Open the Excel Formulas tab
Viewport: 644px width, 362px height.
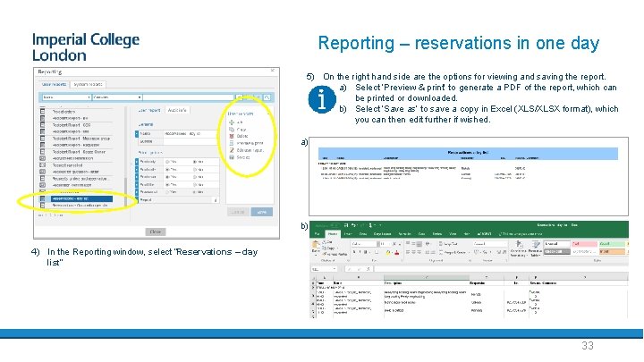coord(404,233)
